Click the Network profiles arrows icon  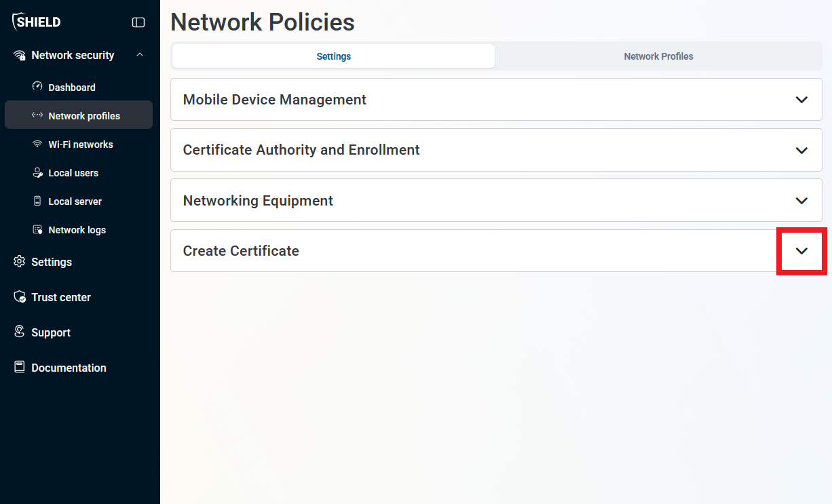[37, 115]
